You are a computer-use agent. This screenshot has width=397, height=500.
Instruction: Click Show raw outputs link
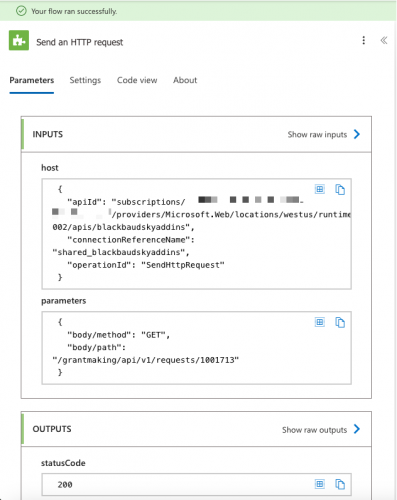click(x=314, y=430)
